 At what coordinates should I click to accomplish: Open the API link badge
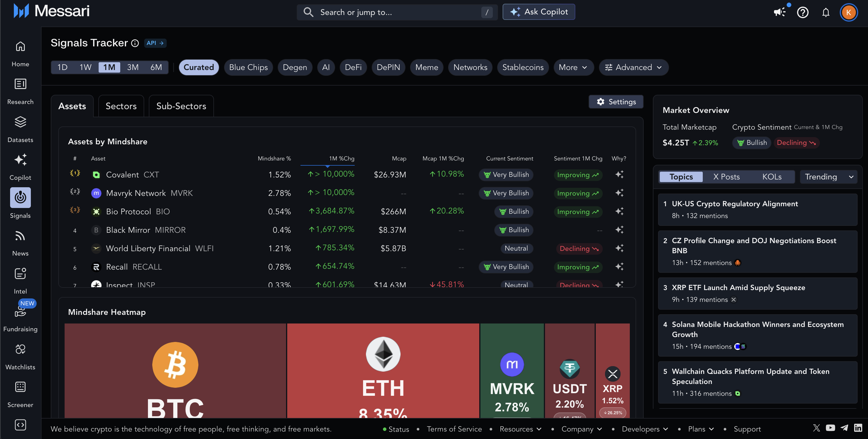[155, 43]
